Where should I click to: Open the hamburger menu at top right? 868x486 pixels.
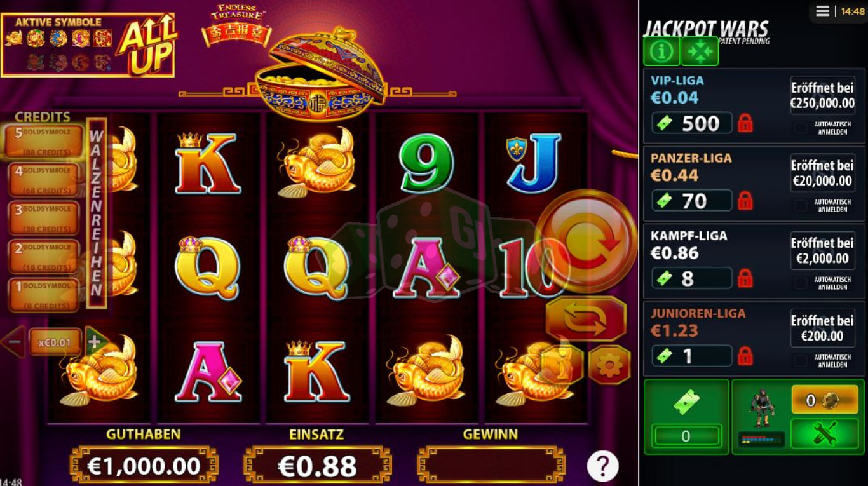tap(823, 11)
